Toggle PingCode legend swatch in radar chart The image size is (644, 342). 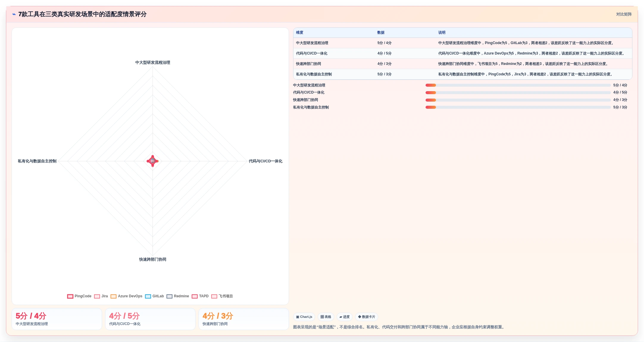click(70, 296)
